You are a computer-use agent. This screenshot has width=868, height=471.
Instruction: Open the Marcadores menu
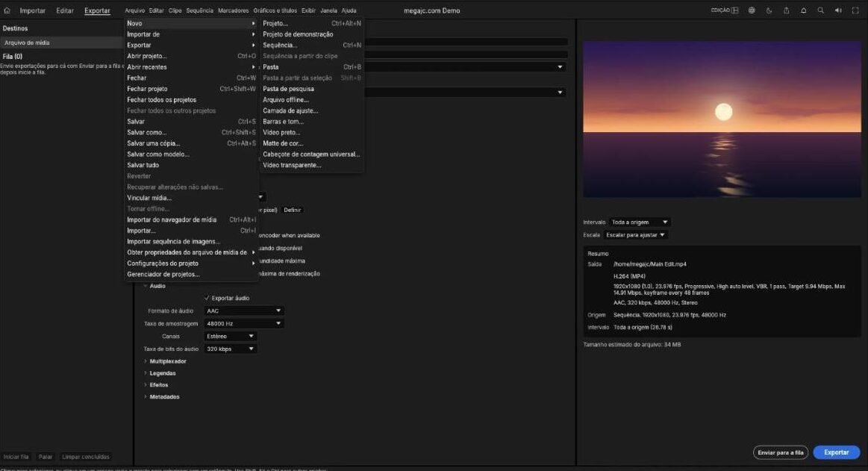pos(233,10)
